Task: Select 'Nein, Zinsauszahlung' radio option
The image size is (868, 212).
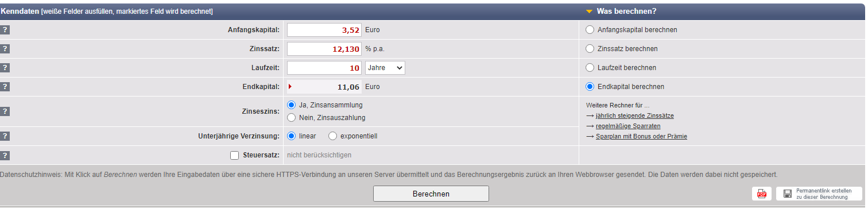Action: point(291,118)
